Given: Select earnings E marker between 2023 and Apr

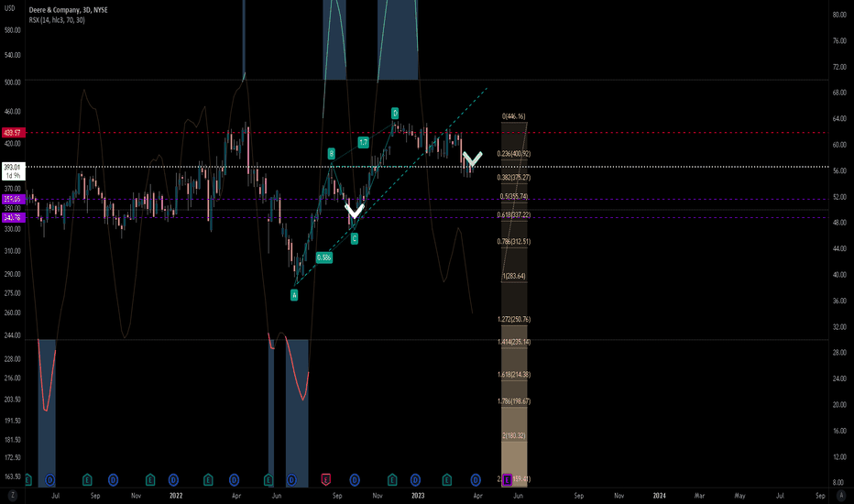Looking at the screenshot, I should [x=446, y=480].
